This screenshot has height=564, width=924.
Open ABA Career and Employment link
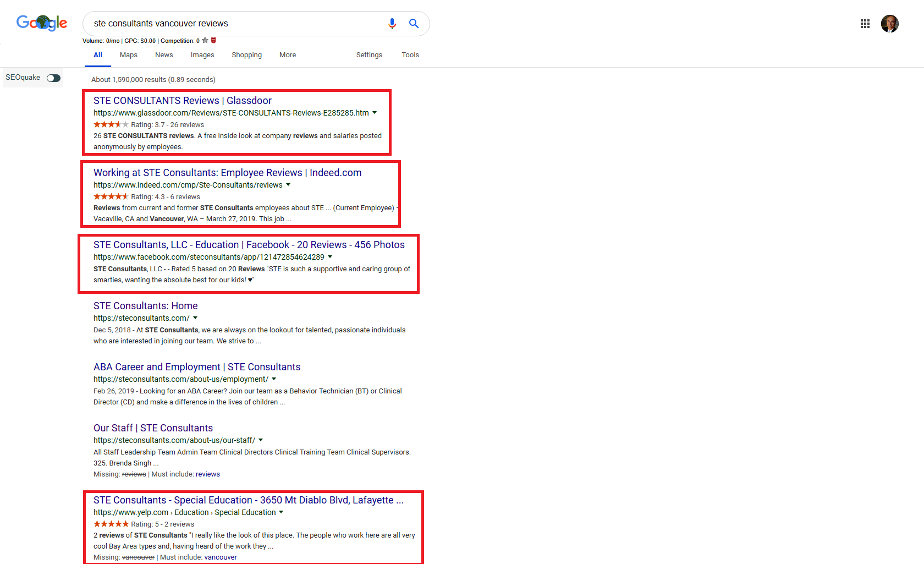click(x=197, y=367)
